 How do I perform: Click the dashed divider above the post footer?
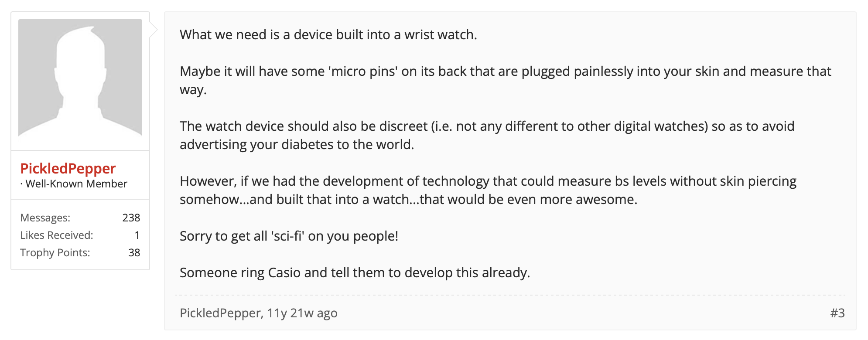[509, 295]
